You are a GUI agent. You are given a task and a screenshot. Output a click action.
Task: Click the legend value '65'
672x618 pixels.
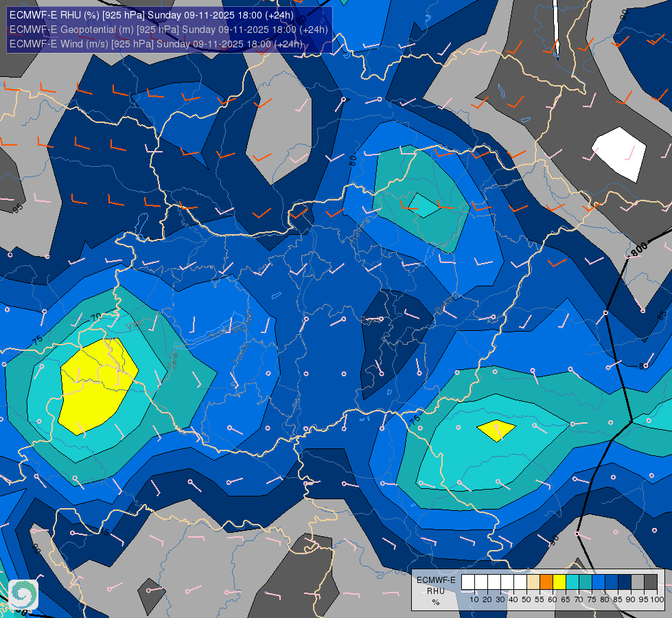pyautogui.click(x=566, y=599)
